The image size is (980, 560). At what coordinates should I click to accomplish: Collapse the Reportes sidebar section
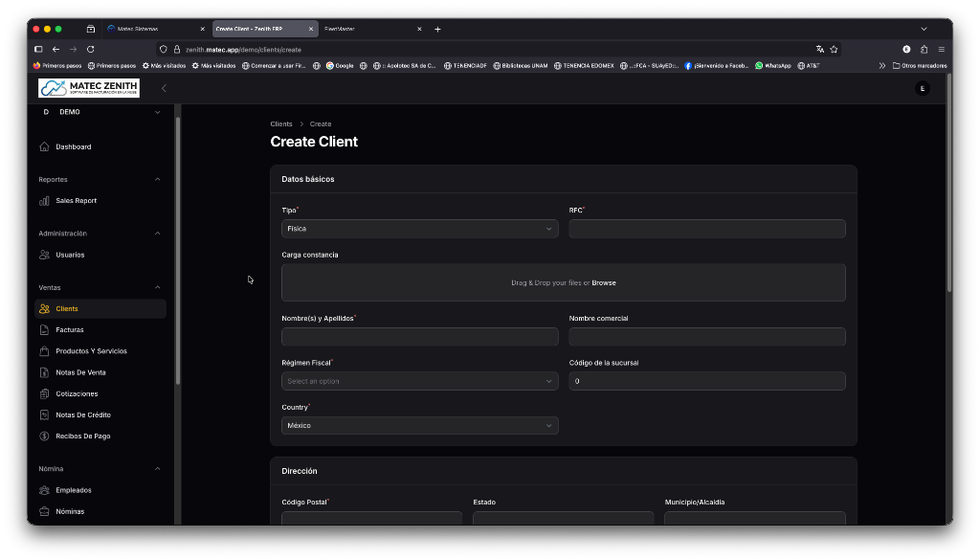click(x=158, y=179)
